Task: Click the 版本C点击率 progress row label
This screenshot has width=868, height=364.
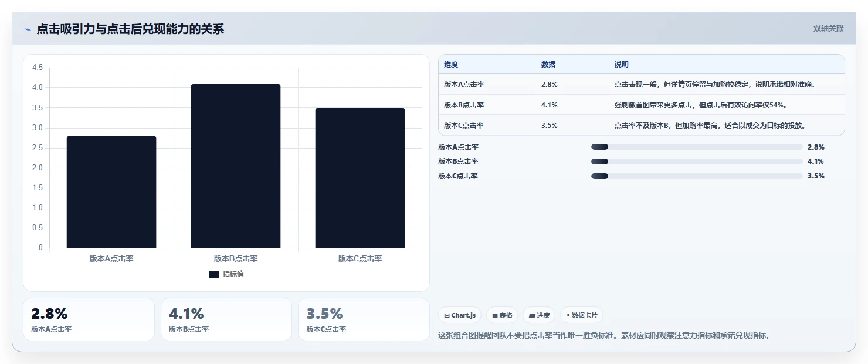Action: 459,176
